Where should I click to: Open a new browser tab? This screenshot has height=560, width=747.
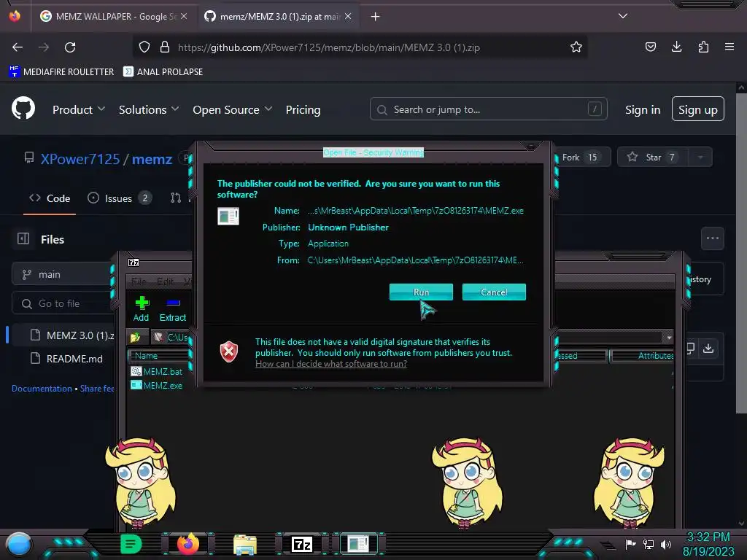pyautogui.click(x=376, y=17)
